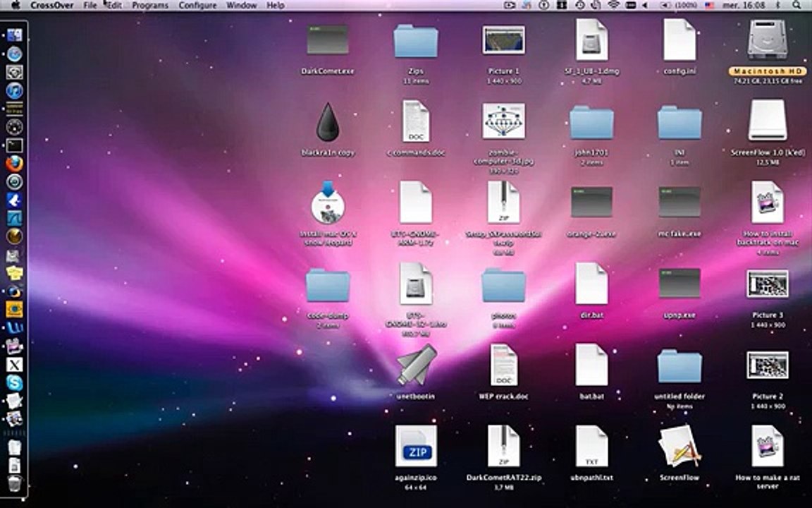The height and width of the screenshot is (508, 812).
Task: Click the Spotlight magnifier in menu bar
Action: 796,5
